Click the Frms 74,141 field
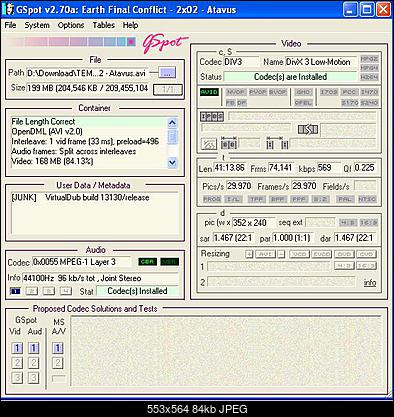 (281, 168)
